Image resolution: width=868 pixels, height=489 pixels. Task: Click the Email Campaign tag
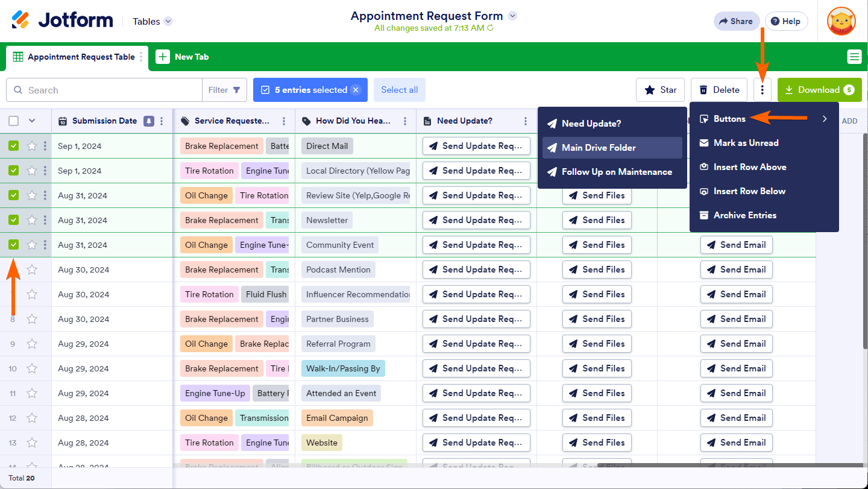[x=337, y=418]
